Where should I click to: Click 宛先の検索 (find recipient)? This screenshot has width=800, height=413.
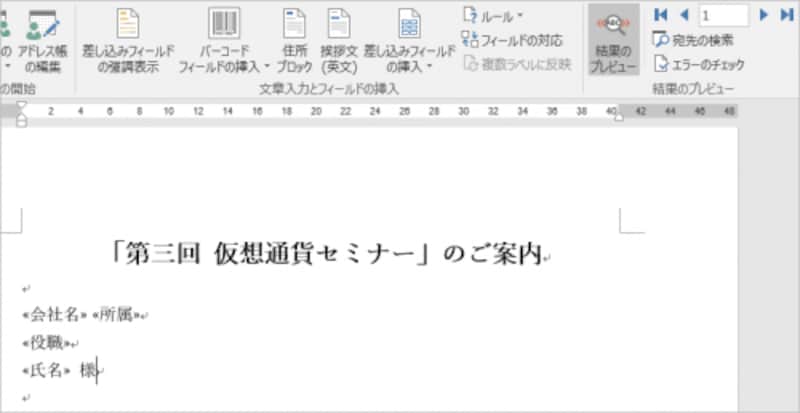click(693, 39)
